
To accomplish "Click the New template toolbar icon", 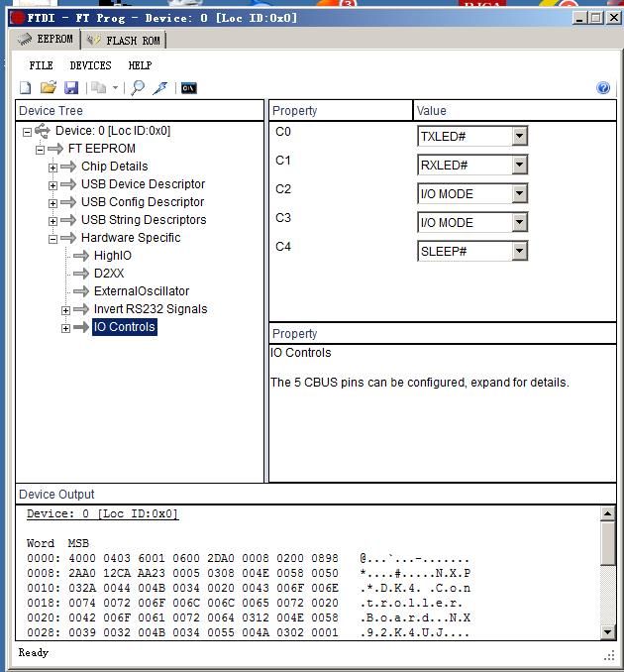I will coord(26,88).
